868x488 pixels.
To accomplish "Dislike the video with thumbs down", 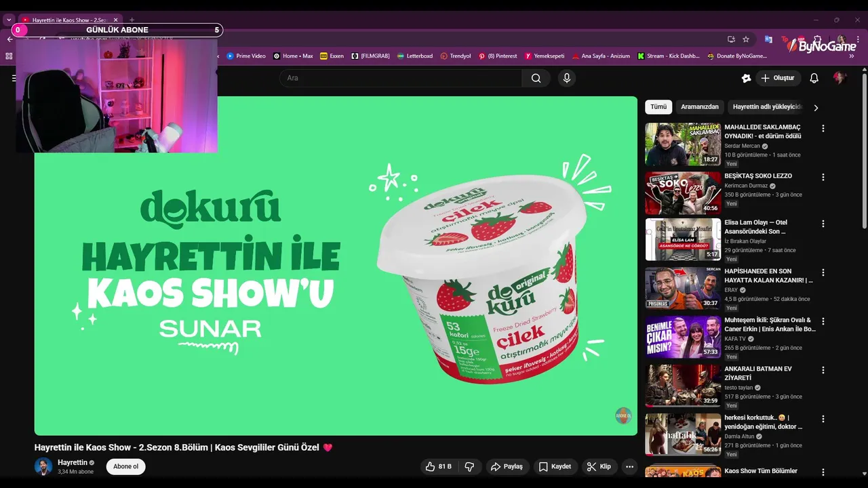I will [469, 466].
